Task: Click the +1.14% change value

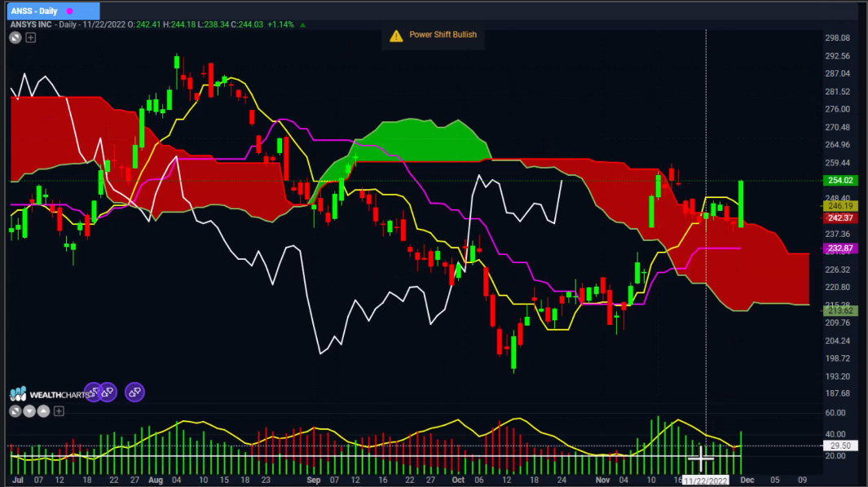Action: (x=280, y=25)
